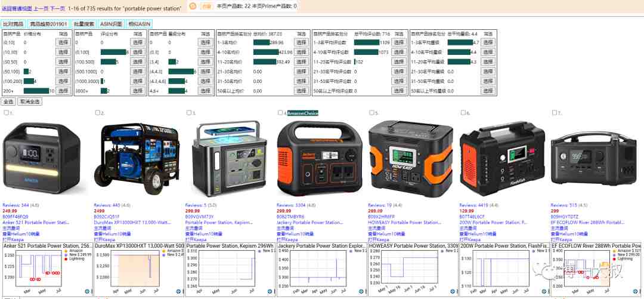Open ASIN link B09FF46FQ9
Viewport: 644px width, 299px height.
click(x=16, y=216)
